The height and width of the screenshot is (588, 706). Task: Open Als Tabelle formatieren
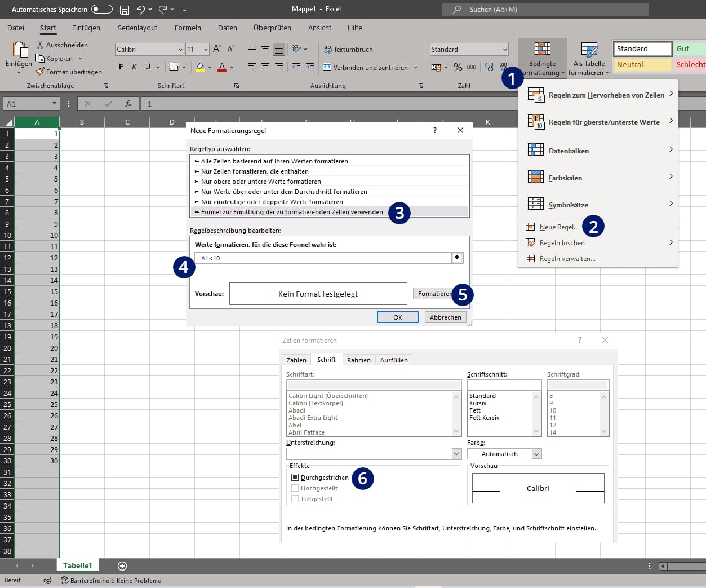tap(589, 58)
